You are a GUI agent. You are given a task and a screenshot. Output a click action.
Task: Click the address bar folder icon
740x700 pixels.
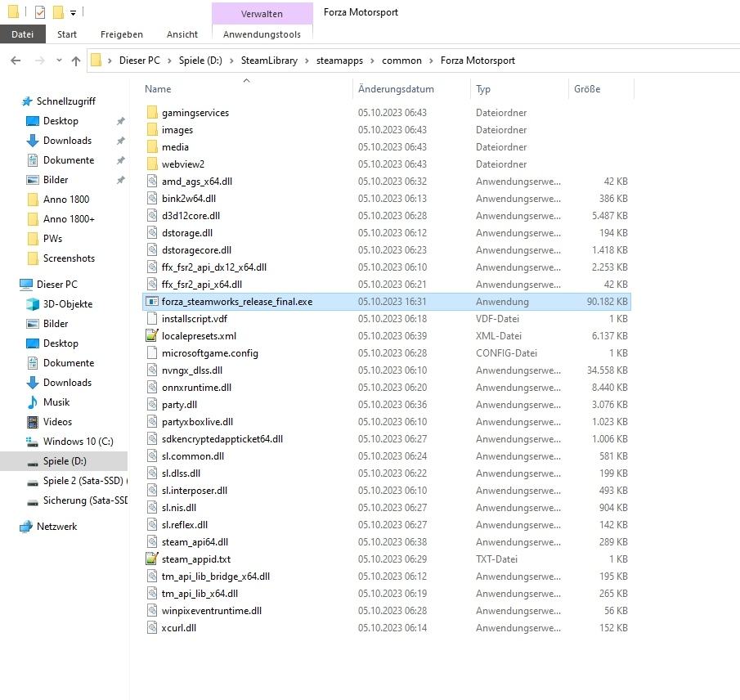(x=96, y=60)
